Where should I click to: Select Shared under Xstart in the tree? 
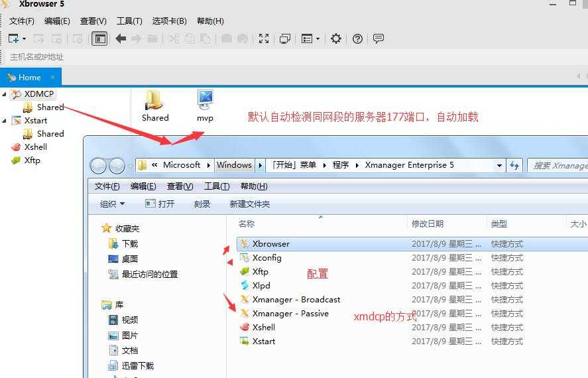point(50,134)
